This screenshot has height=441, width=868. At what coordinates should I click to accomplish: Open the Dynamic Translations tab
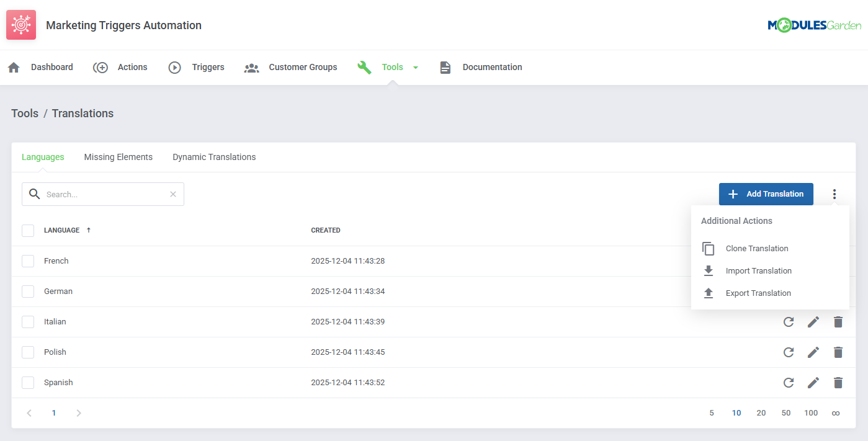(x=214, y=157)
